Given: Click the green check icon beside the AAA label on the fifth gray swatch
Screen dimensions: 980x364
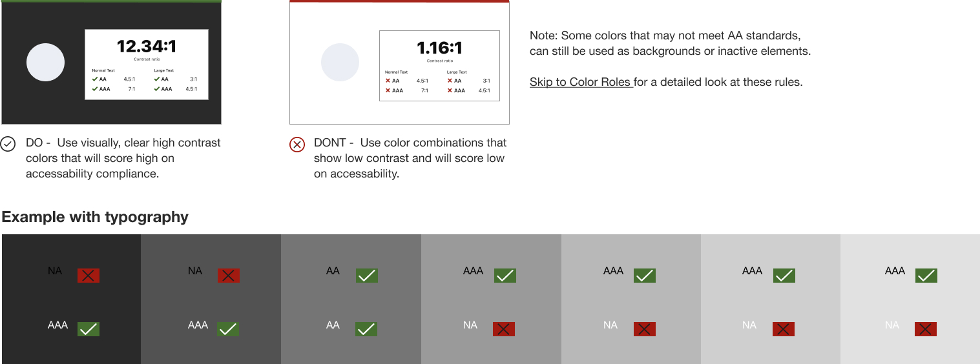Looking at the screenshot, I should [x=645, y=276].
